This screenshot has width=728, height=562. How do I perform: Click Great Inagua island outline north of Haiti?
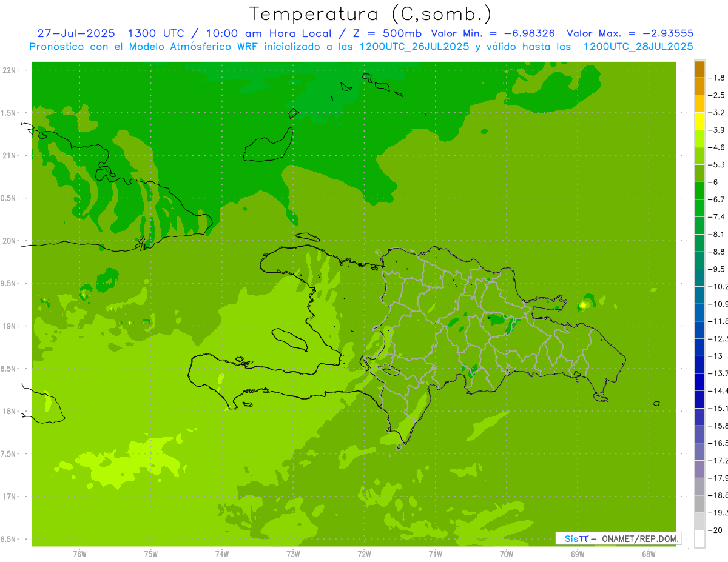point(269,144)
